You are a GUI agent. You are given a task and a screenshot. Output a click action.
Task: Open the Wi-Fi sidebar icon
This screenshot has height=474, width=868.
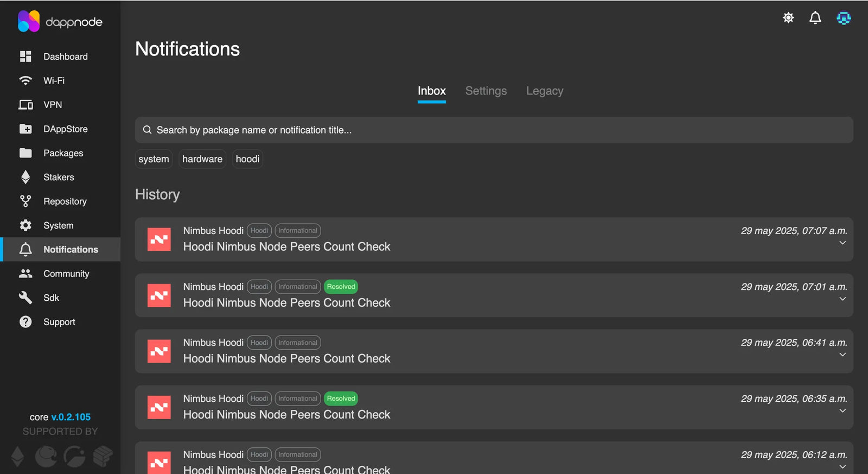tap(25, 80)
